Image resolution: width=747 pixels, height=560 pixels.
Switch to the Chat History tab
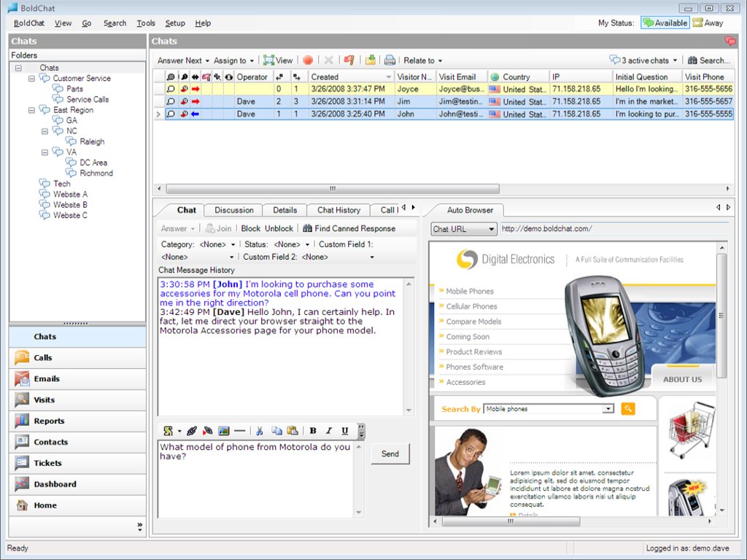[x=338, y=210]
